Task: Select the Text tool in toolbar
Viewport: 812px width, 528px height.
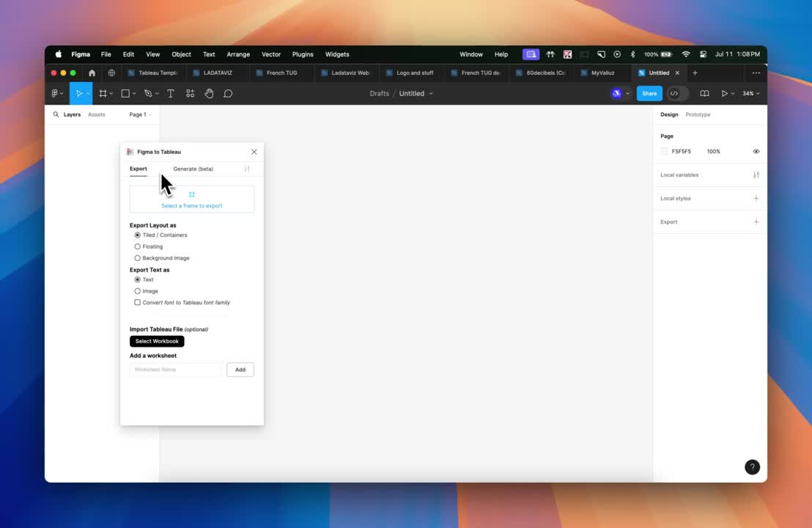Action: (x=170, y=94)
